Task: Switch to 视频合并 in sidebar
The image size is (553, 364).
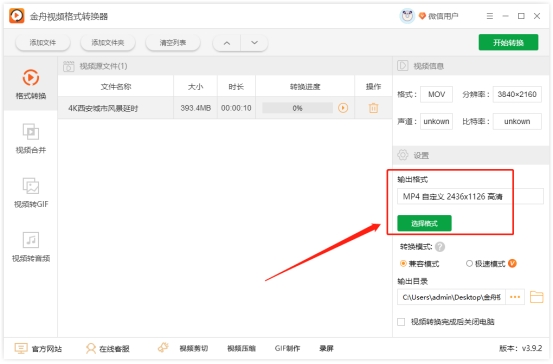Action: coord(31,138)
